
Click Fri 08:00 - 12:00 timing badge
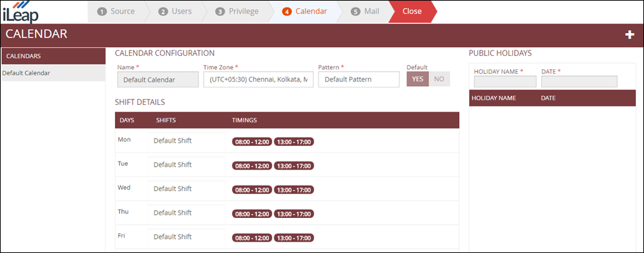pos(252,238)
